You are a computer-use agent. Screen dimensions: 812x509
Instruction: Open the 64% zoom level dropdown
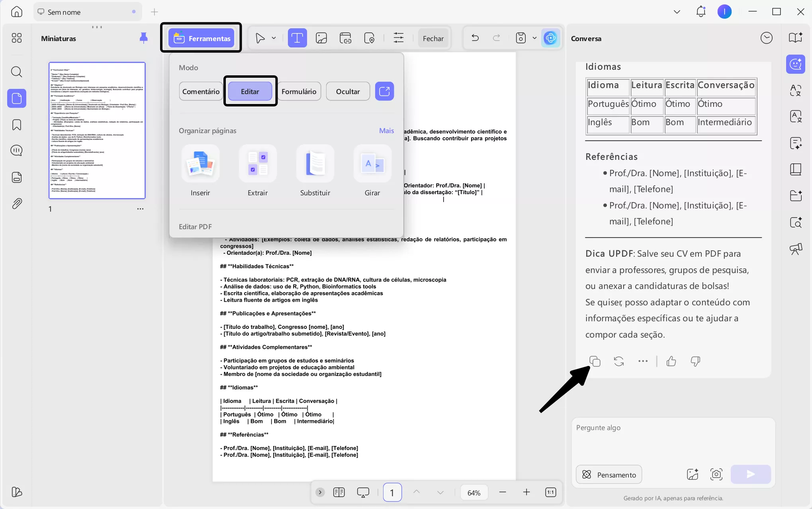[474, 492]
